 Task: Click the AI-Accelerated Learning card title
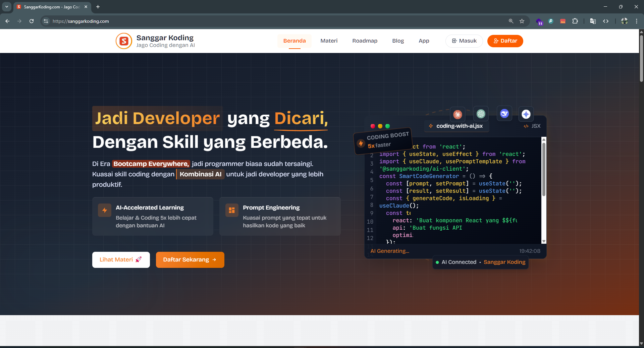pyautogui.click(x=150, y=208)
